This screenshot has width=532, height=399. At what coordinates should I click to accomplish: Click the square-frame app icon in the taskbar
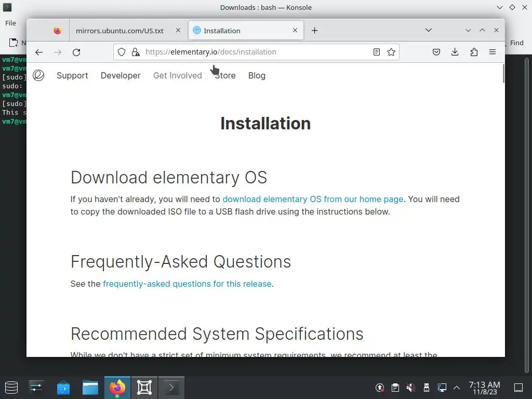pos(144,388)
